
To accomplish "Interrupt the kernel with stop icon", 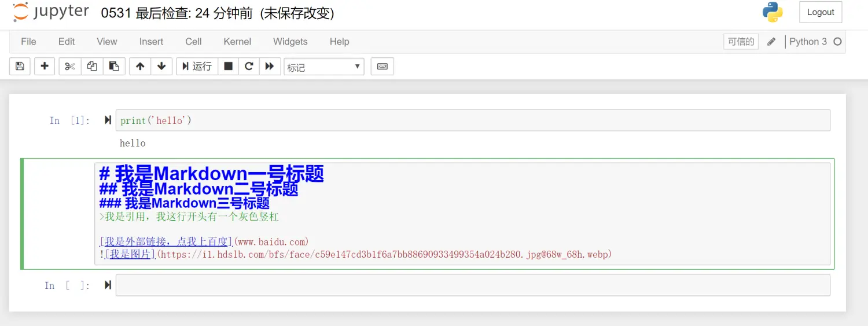I will (x=228, y=67).
